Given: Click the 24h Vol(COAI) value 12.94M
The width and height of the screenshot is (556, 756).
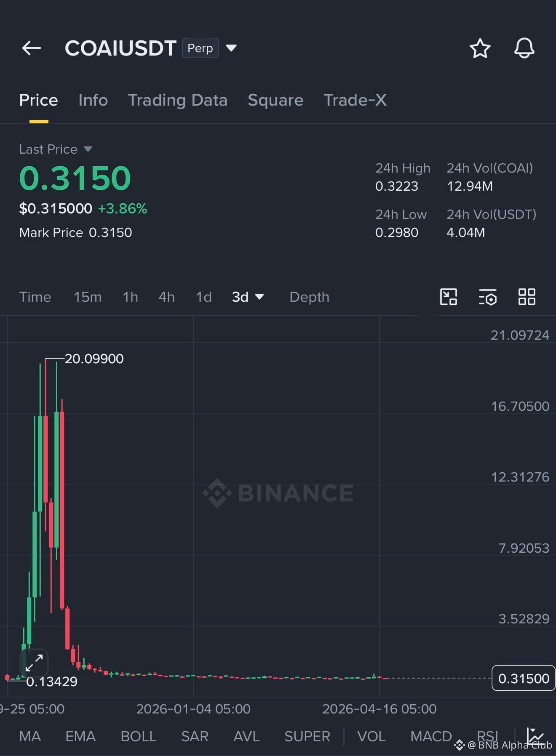Looking at the screenshot, I should [x=470, y=186].
